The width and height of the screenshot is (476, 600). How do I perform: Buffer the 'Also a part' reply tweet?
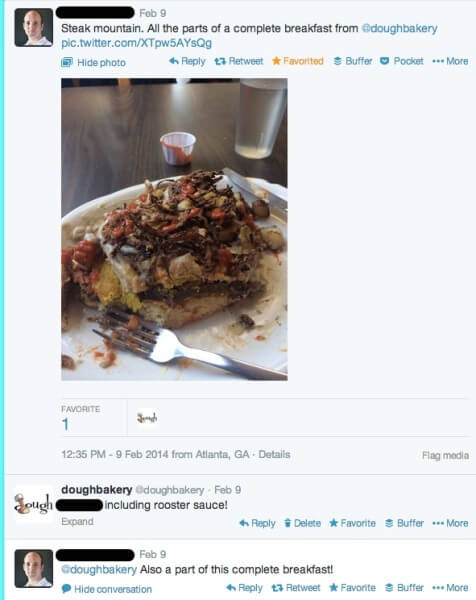tap(404, 587)
